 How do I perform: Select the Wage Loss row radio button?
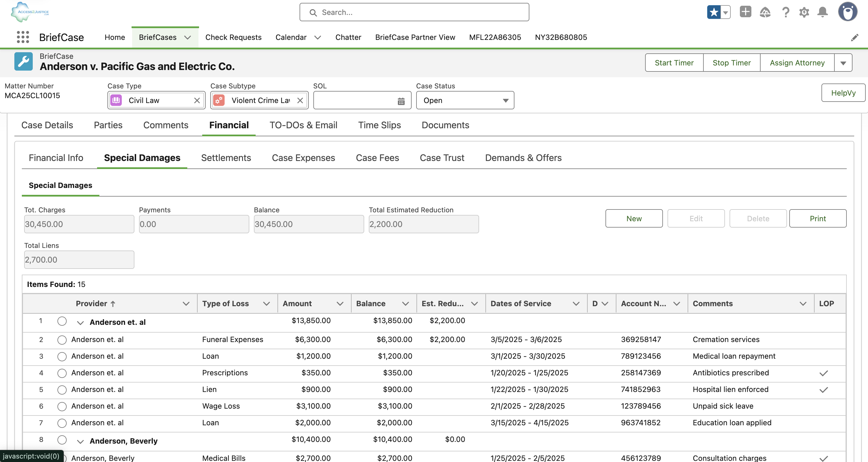coord(62,406)
